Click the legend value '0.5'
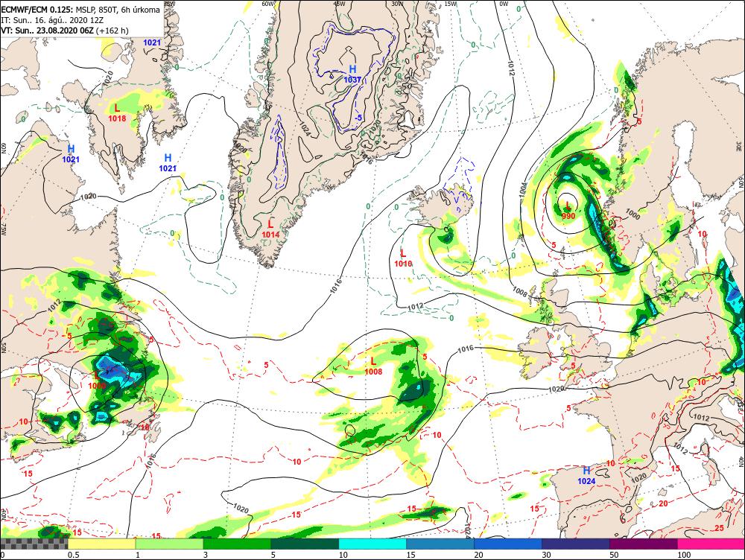The width and height of the screenshot is (745, 560). (x=73, y=555)
